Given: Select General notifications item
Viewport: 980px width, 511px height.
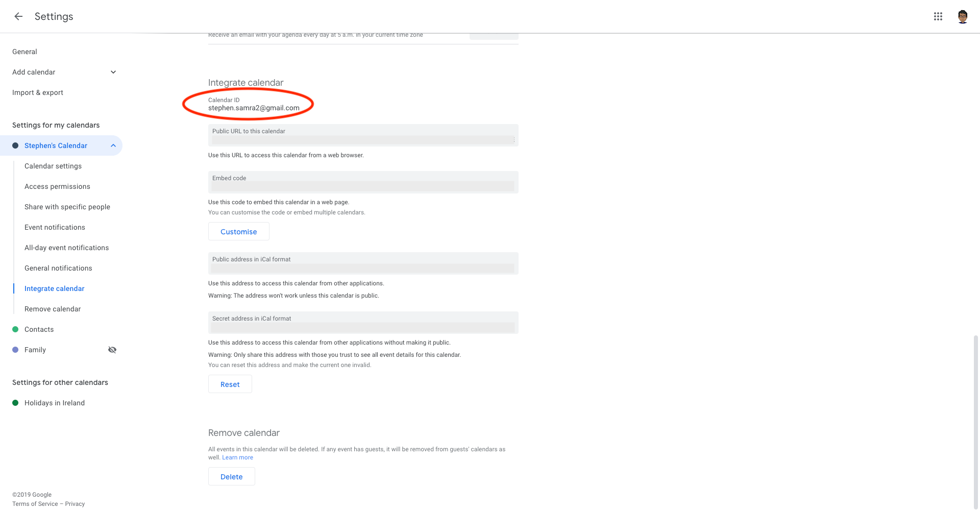Looking at the screenshot, I should point(58,268).
